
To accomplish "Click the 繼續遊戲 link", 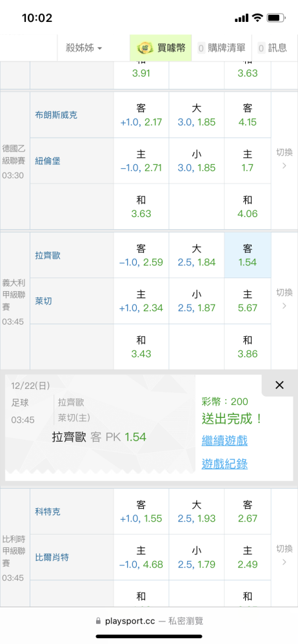I will tap(224, 441).
